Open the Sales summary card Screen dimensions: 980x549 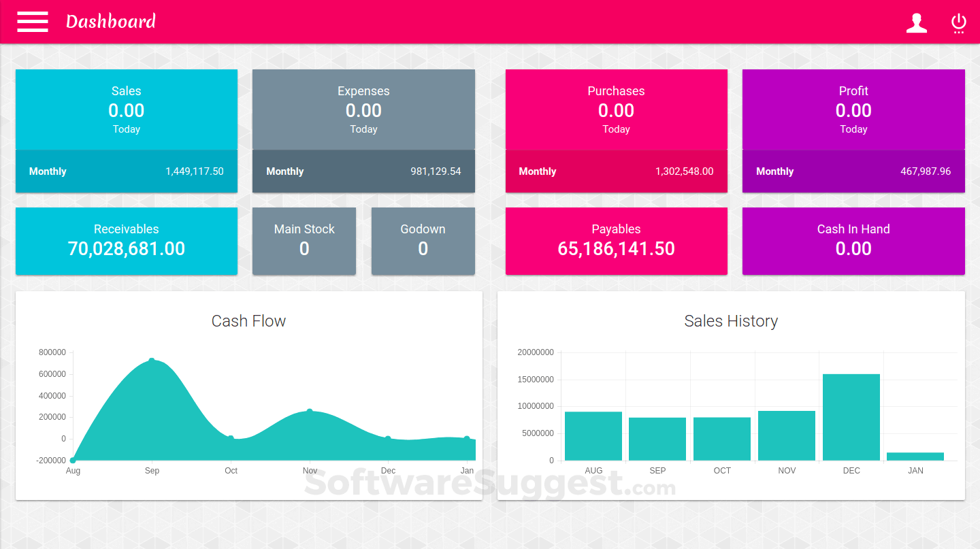point(126,109)
